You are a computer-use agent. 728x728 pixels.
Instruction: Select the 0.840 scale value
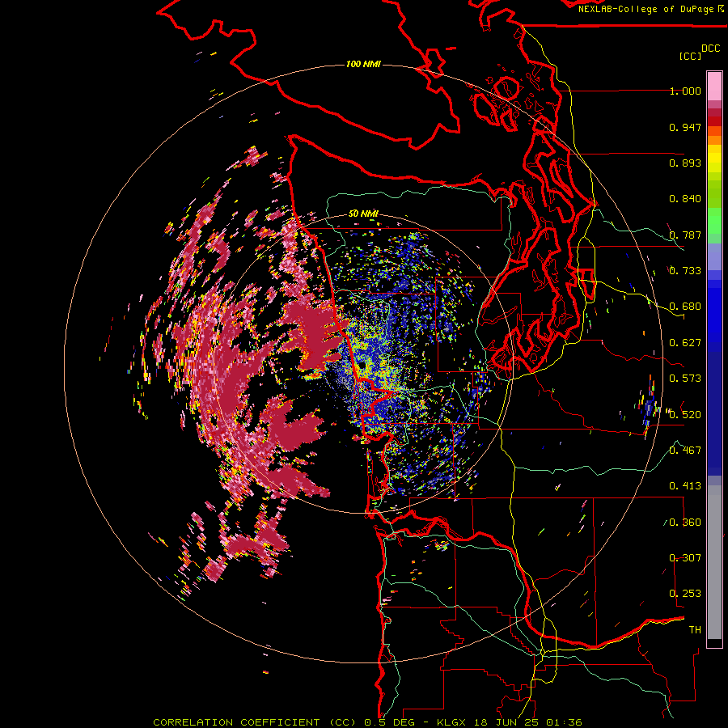pyautogui.click(x=685, y=199)
